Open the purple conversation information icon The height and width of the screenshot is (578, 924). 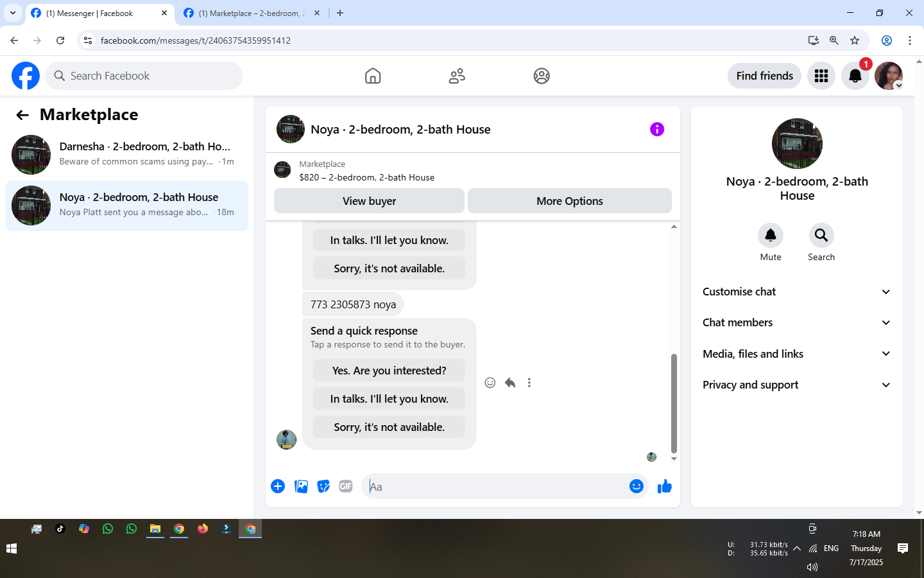point(657,129)
